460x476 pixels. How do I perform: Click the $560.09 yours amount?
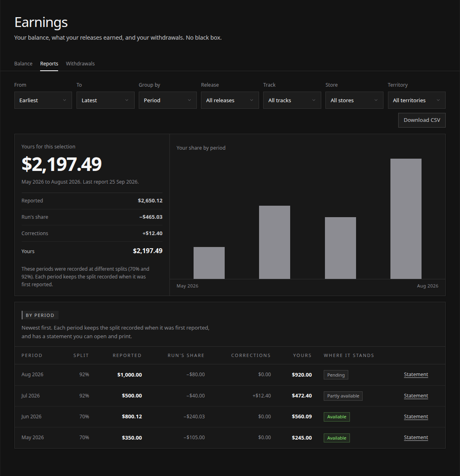pos(302,417)
